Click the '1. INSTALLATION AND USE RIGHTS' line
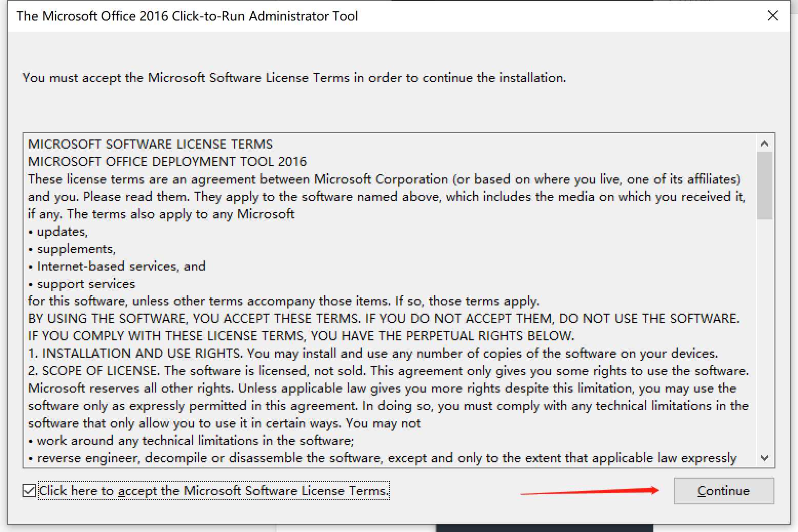 (373, 353)
